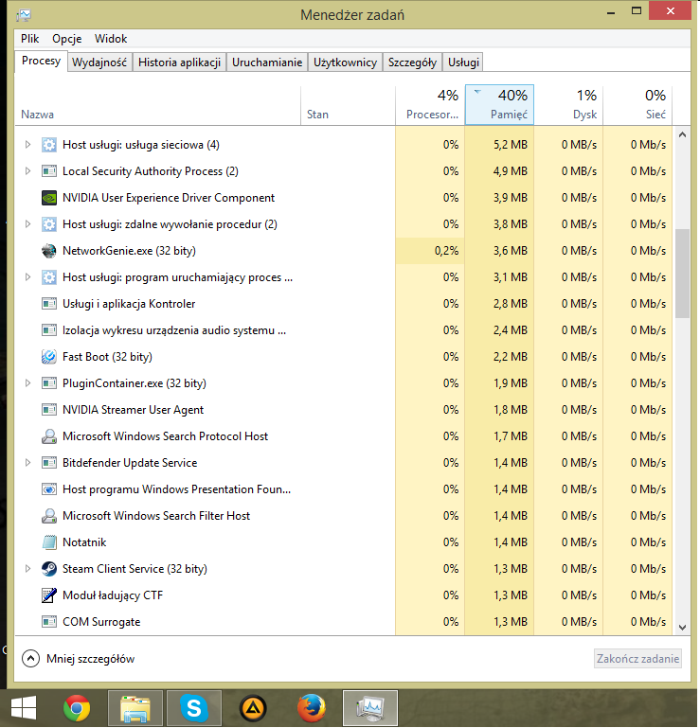Viewport: 700px width, 728px height.
Task: Click the PluginContainer.exe process icon
Action: click(49, 383)
